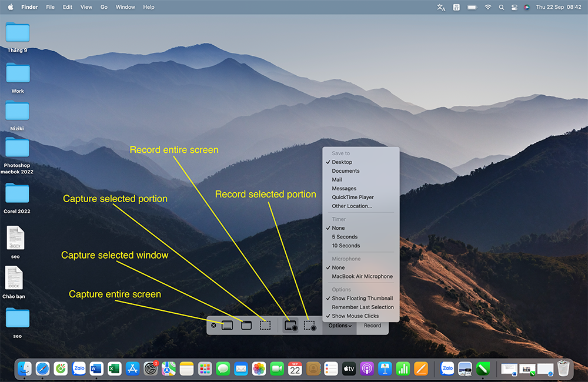
Task: Open Control Center
Action: click(x=514, y=7)
